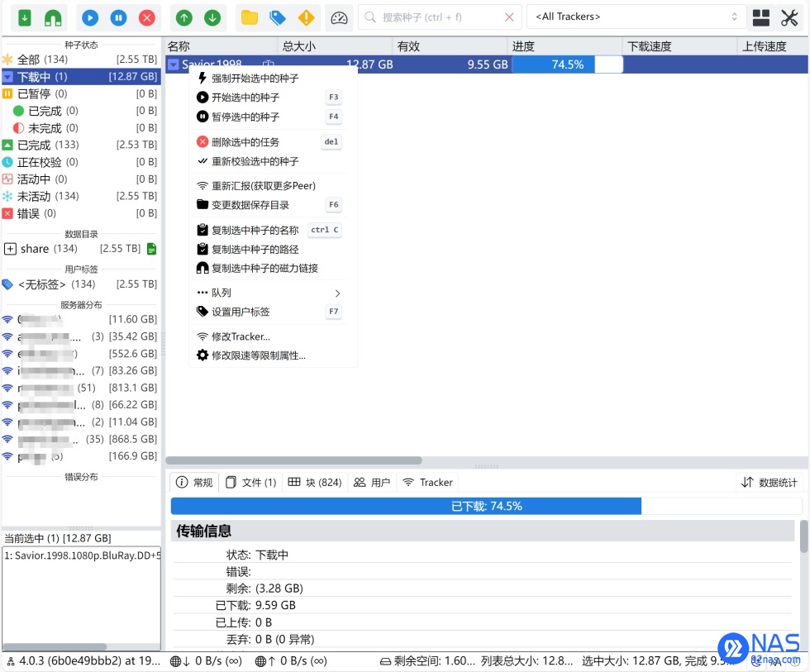
Task: Click the green add torrent file icon
Action: click(x=24, y=17)
